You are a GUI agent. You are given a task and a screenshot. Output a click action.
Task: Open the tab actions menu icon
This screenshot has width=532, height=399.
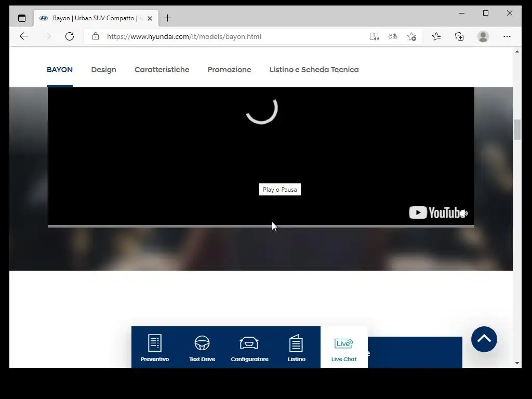(22, 18)
